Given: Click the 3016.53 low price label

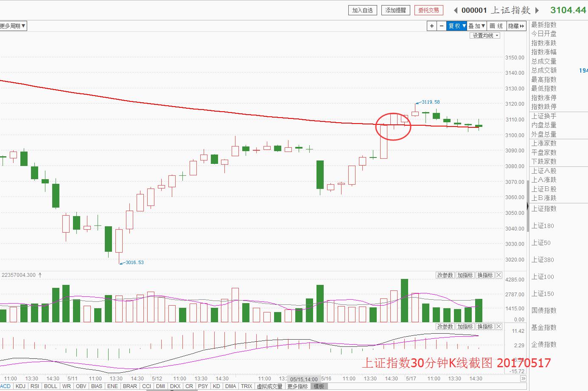Looking at the screenshot, I should click(x=134, y=262).
